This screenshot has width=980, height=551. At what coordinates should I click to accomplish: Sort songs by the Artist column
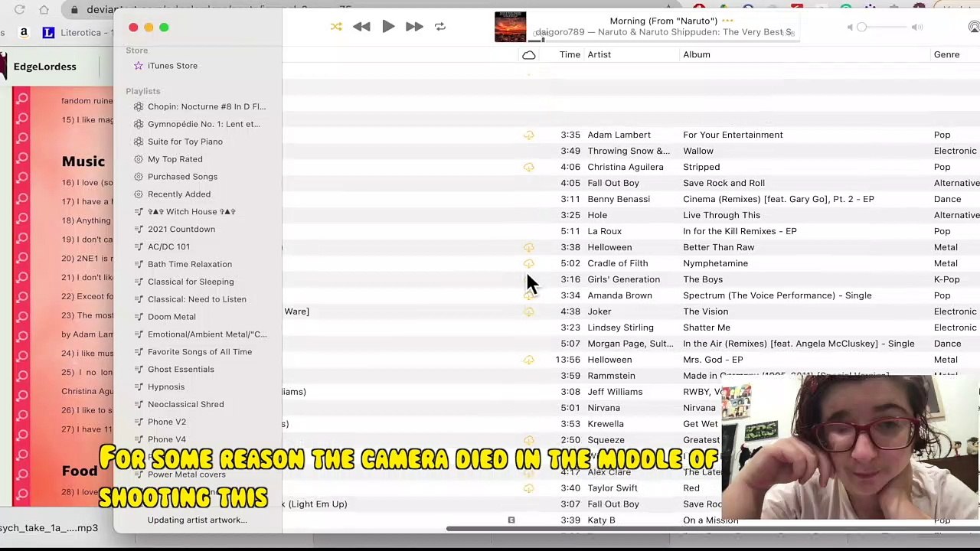pyautogui.click(x=599, y=55)
